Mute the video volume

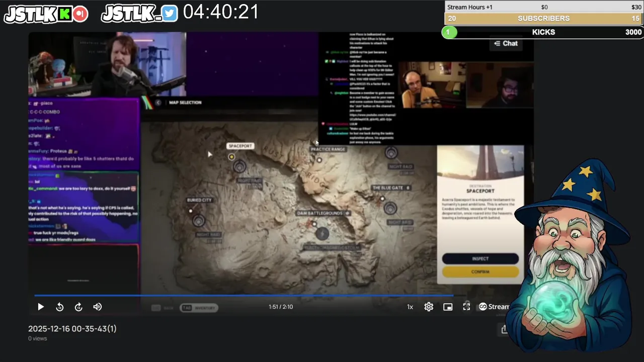point(98,307)
